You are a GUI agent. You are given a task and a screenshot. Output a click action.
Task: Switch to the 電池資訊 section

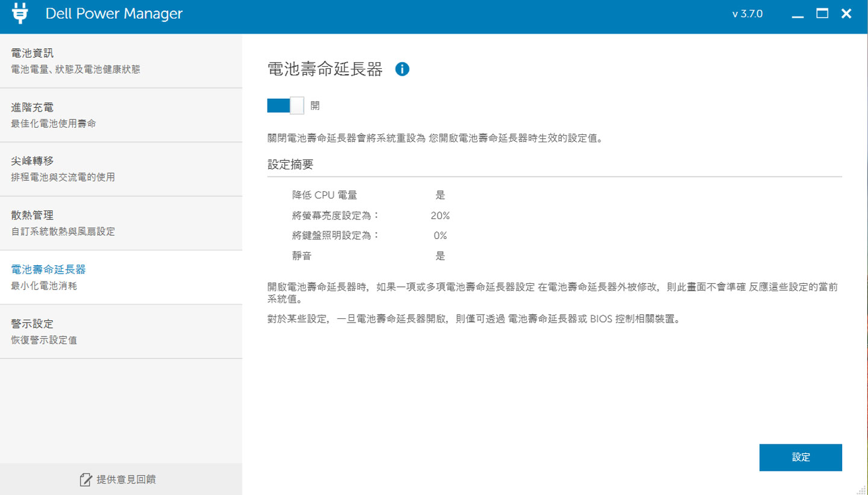coord(33,52)
